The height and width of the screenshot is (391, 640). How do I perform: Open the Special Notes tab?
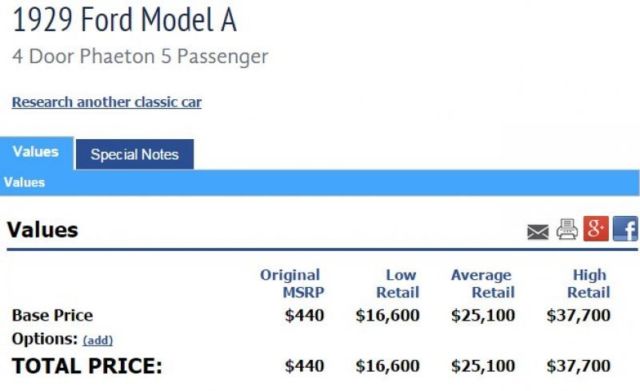pos(135,154)
